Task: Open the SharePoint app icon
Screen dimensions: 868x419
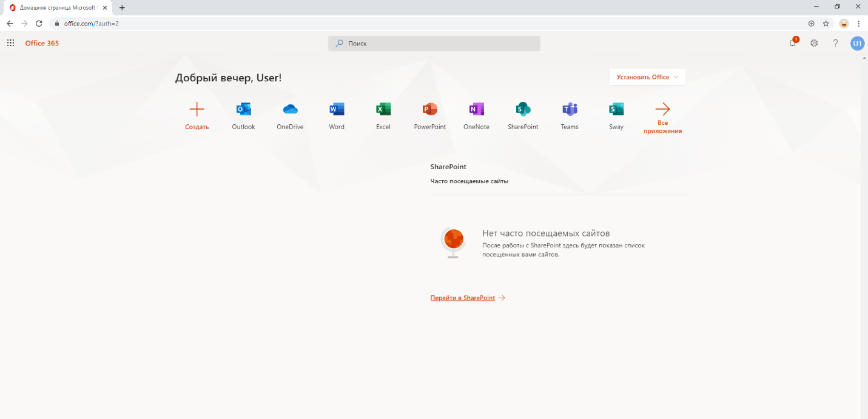Action: point(523,109)
